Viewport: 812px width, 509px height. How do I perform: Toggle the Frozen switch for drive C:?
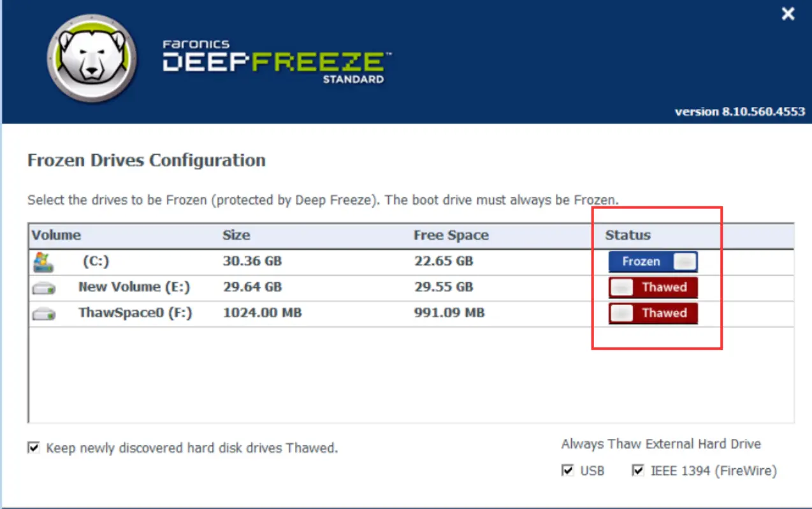(x=653, y=262)
